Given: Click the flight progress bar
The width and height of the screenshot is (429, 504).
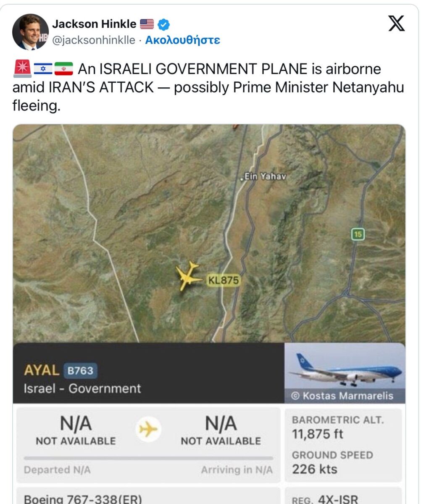Looking at the screenshot, I should (148, 458).
